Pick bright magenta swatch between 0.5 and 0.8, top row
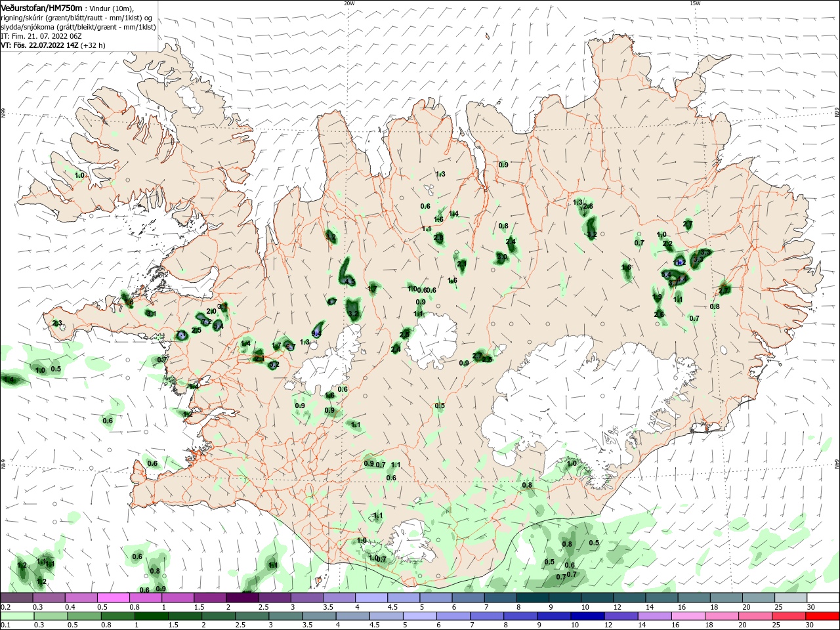Screen dimensions: 840x630 (113, 598)
